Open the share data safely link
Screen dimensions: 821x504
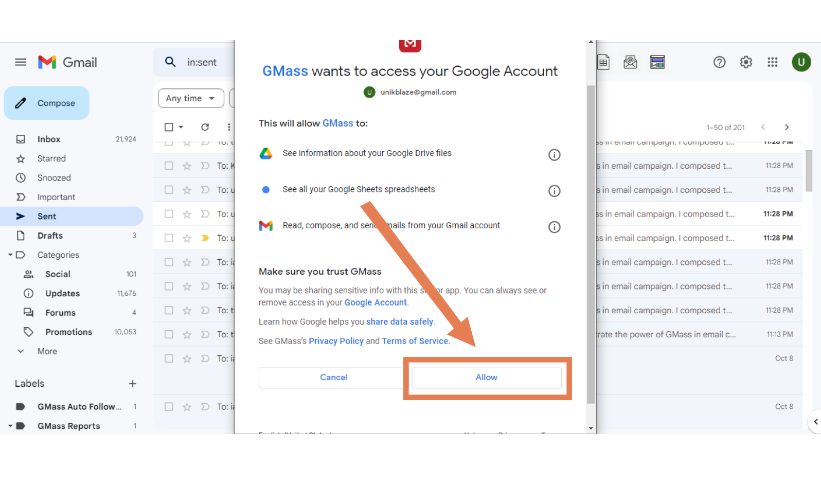pos(400,322)
